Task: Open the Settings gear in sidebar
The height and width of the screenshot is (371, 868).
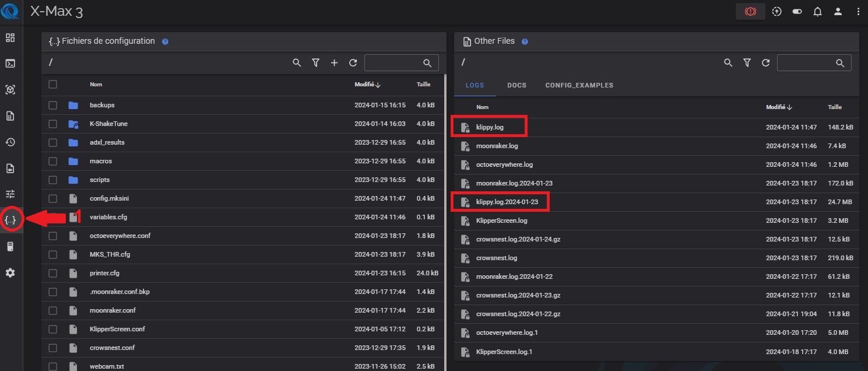Action: tap(10, 273)
